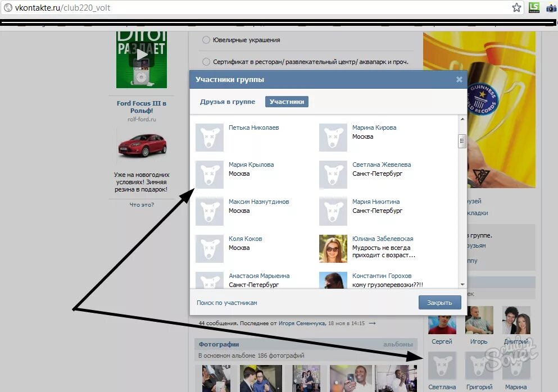Switch to the Друзья в группе tab
The image size is (558, 392).
coord(228,102)
